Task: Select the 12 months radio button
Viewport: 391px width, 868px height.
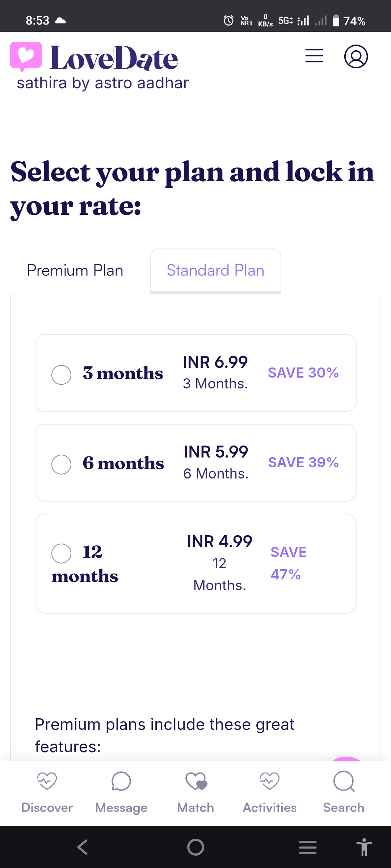Action: (62, 553)
